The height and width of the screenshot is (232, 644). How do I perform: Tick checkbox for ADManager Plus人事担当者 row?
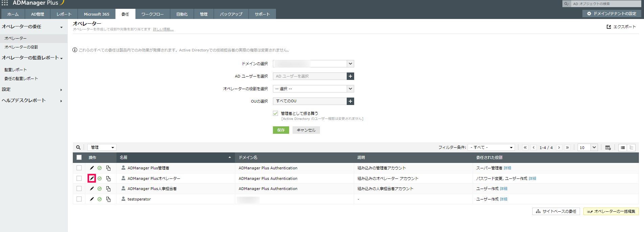(x=79, y=189)
